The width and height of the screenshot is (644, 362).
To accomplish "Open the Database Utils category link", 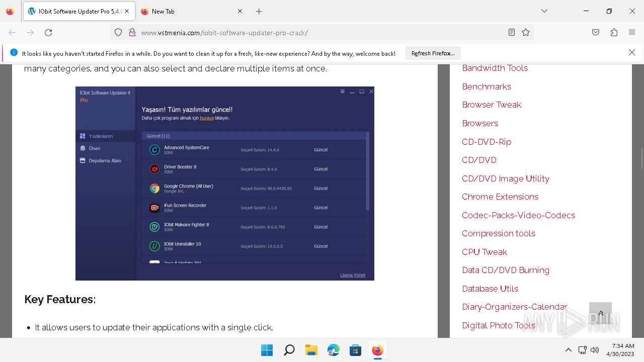I will click(490, 289).
